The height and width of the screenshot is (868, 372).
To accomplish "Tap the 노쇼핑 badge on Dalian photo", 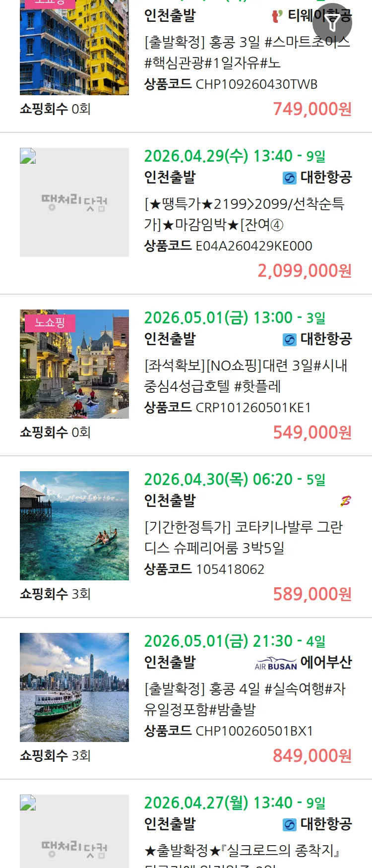I will tap(50, 323).
